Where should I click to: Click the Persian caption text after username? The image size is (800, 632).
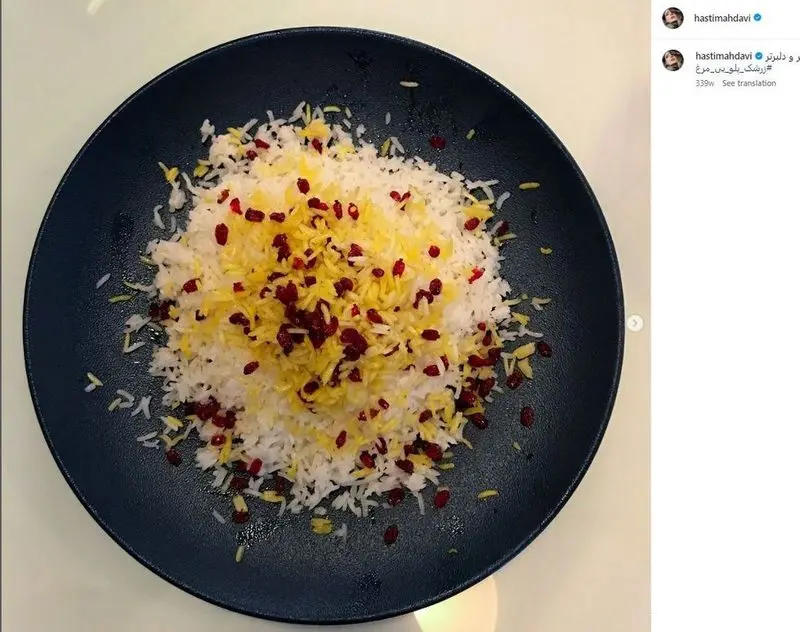coord(782,56)
